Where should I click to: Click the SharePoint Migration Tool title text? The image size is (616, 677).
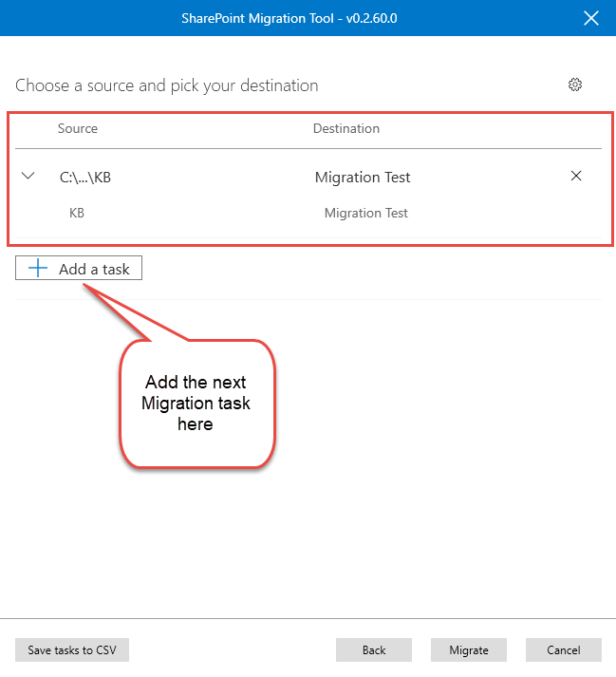coord(259,18)
